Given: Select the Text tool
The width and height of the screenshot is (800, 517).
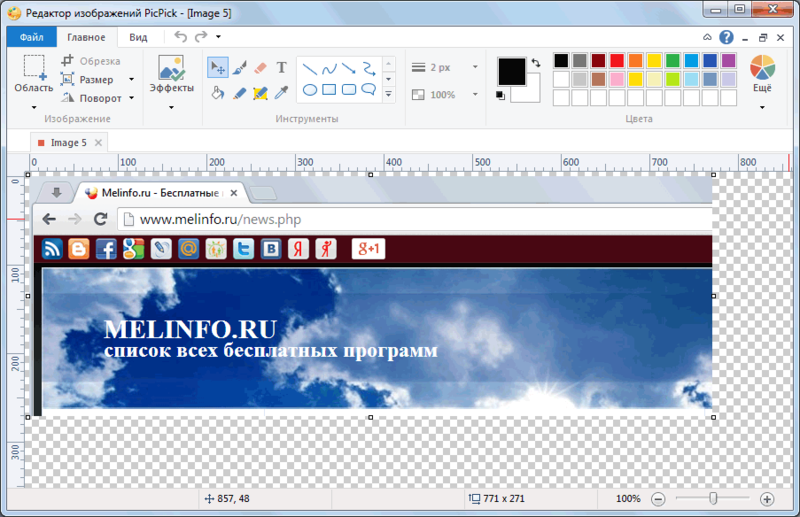Looking at the screenshot, I should (x=281, y=68).
